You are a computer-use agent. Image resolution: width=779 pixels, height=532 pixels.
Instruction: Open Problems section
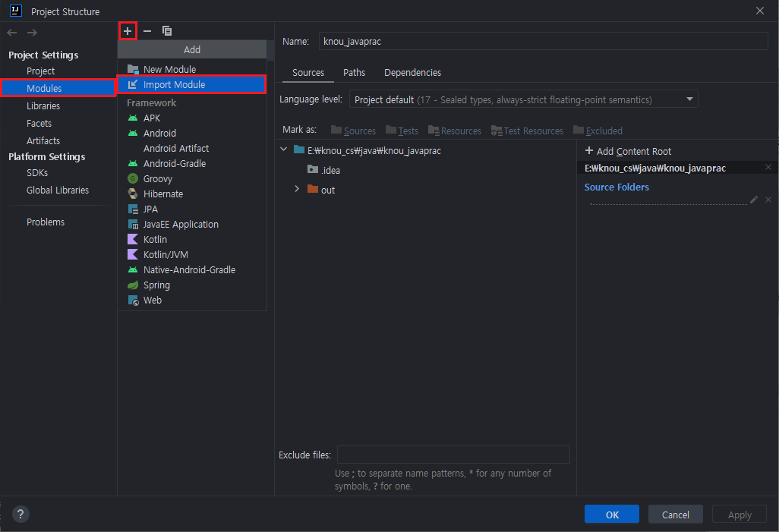pyautogui.click(x=46, y=222)
